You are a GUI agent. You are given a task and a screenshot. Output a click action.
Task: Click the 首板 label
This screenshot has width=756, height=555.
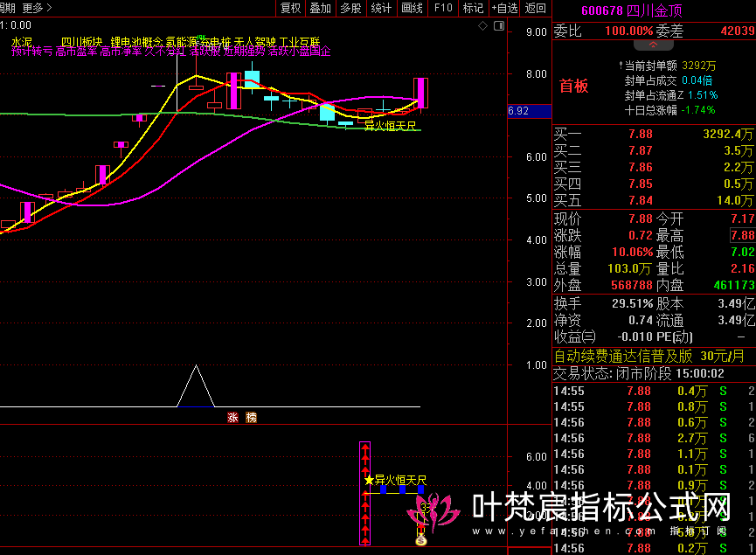point(573,86)
